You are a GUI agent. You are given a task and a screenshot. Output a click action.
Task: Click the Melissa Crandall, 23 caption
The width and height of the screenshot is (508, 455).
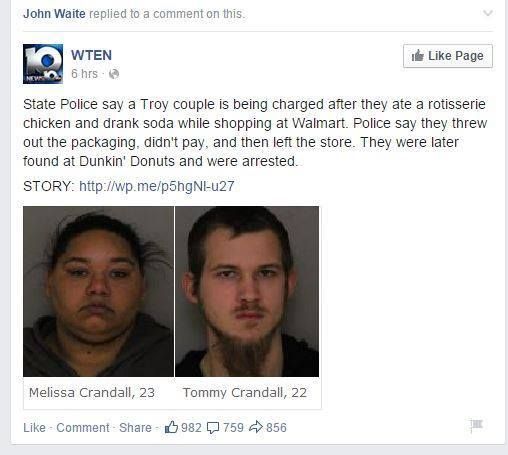tap(92, 393)
